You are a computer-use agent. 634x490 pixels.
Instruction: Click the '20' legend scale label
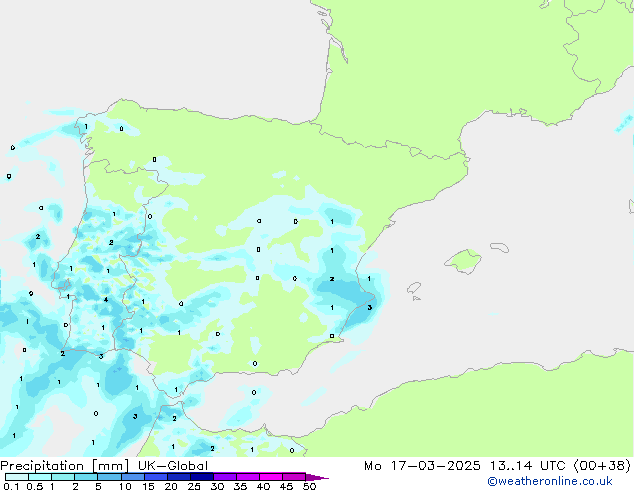[171, 486]
